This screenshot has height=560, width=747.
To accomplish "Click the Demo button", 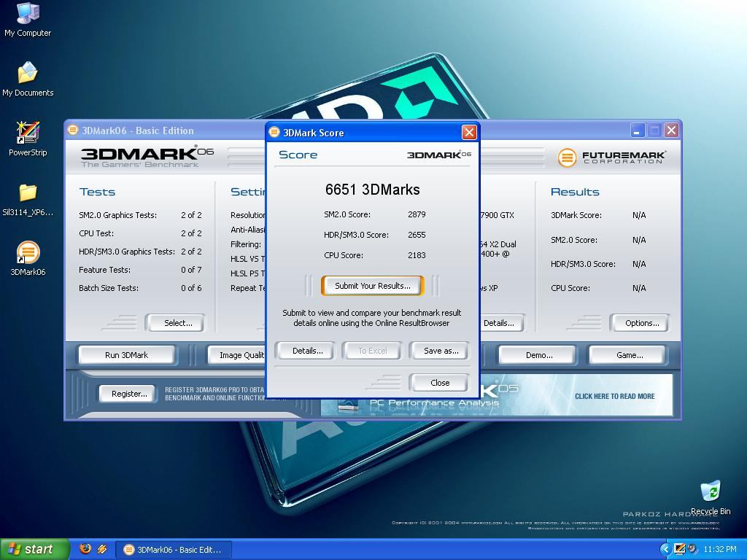I will pyautogui.click(x=539, y=355).
